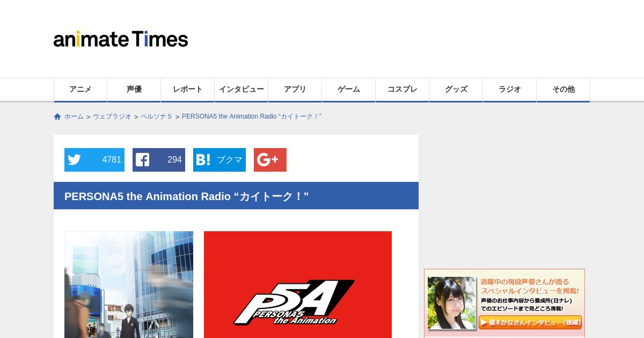The width and height of the screenshot is (644, 338).
Task: Bookmark with the Hatena B! icon
Action: (203, 160)
